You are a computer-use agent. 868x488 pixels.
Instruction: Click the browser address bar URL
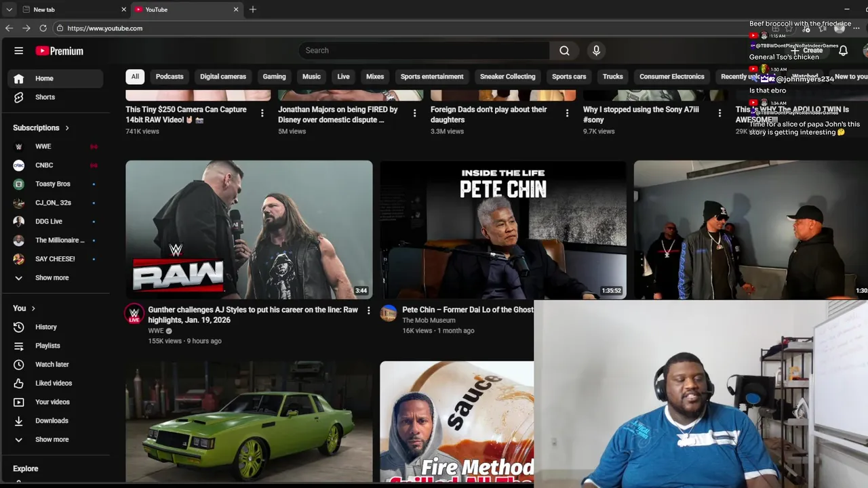[x=105, y=28]
